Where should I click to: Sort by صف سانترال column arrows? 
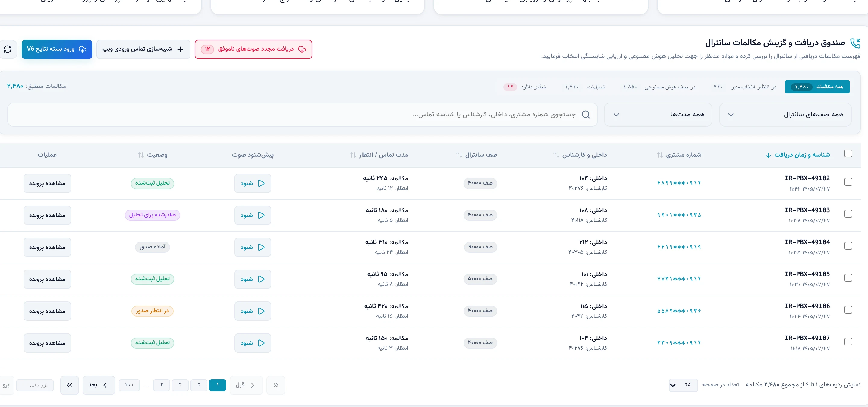459,155
